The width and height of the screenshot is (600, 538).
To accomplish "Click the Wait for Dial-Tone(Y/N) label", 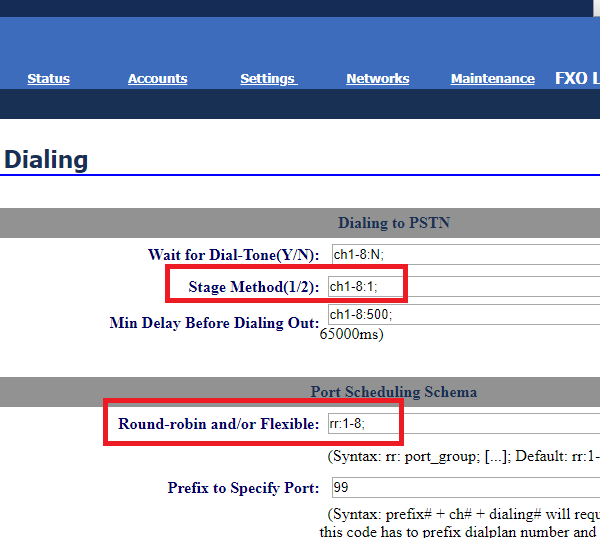I will pos(233,255).
